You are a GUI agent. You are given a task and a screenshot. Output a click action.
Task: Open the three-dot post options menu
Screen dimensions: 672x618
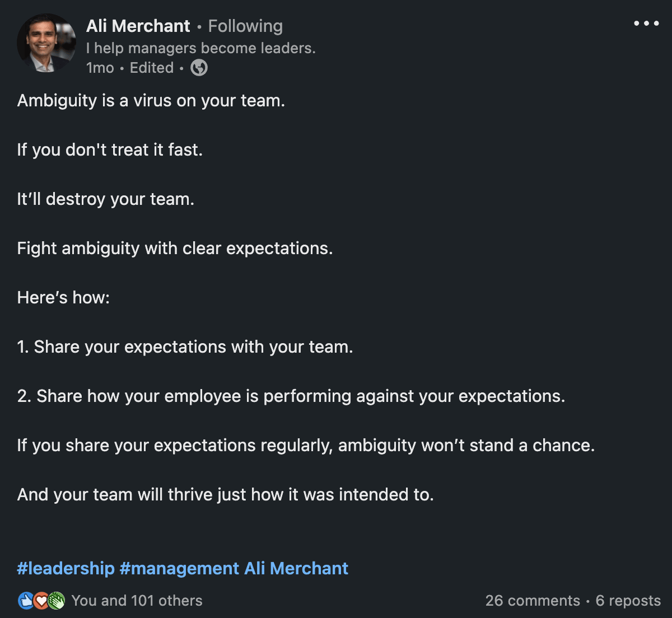pyautogui.click(x=646, y=24)
